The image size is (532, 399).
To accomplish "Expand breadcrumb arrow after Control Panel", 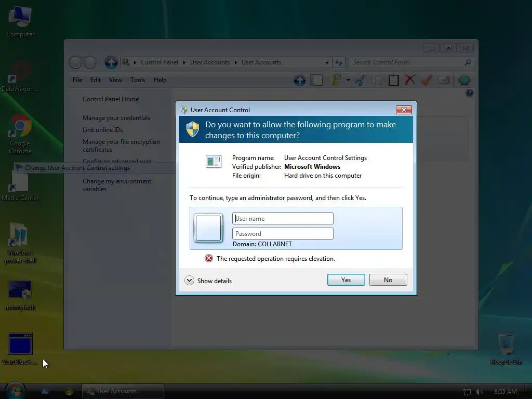I will [x=184, y=62].
